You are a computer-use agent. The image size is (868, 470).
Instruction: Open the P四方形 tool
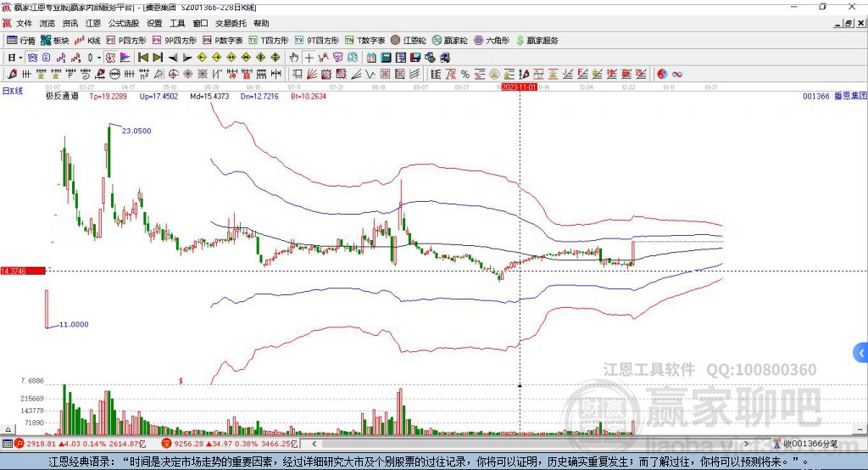[126, 41]
